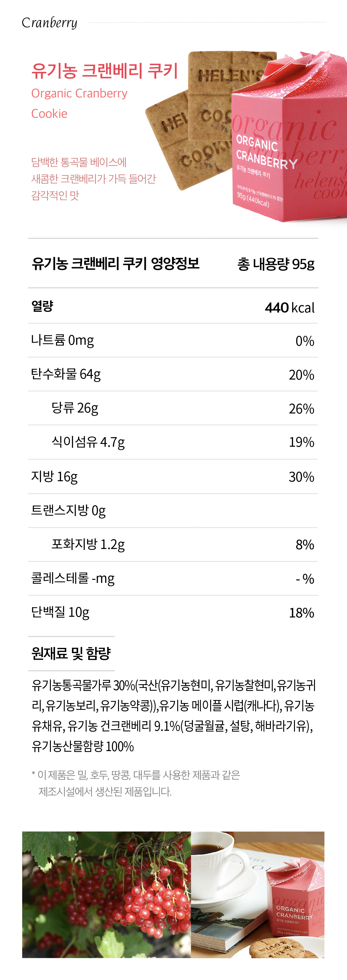Click the coffee cup and box photo

tap(258, 894)
